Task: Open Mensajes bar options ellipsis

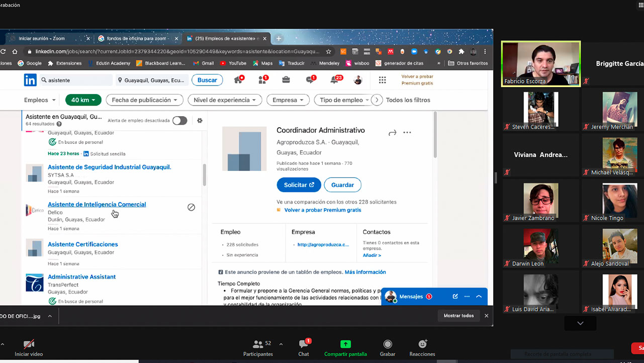Action: click(467, 297)
